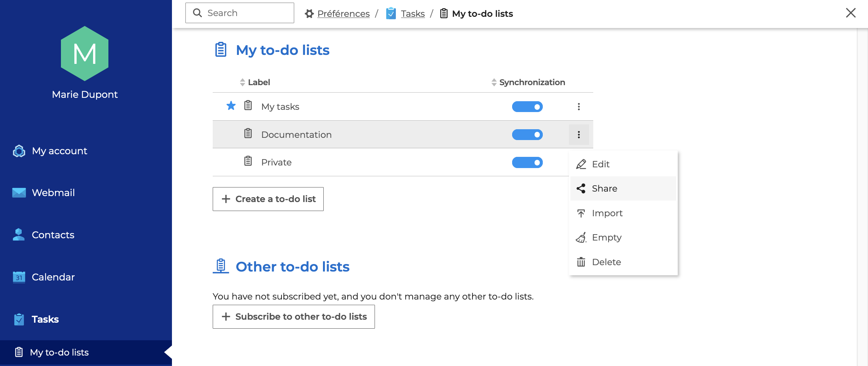868x366 pixels.
Task: Toggle synchronization for My tasks
Action: 527,107
